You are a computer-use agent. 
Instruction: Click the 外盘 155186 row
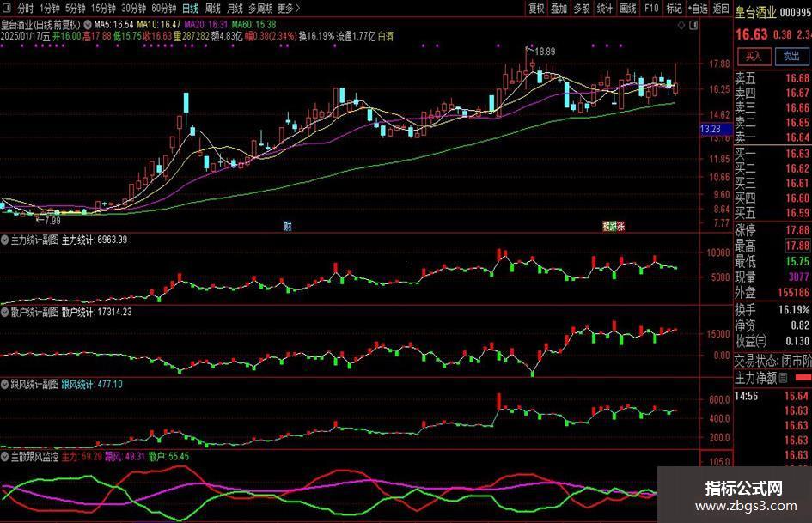point(772,293)
